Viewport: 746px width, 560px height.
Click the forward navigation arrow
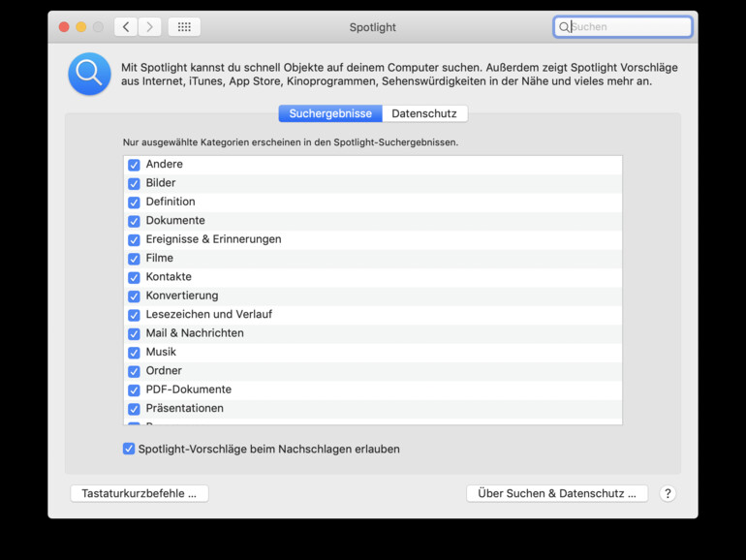[x=150, y=27]
